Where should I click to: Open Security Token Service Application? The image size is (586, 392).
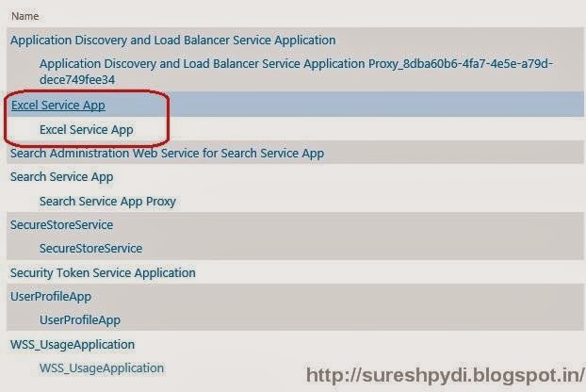click(x=103, y=272)
